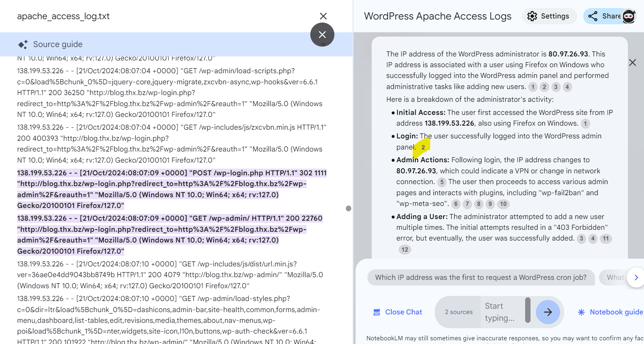Send the message with the arrow button
Viewport: 644px width, 344px height.
coord(548,312)
